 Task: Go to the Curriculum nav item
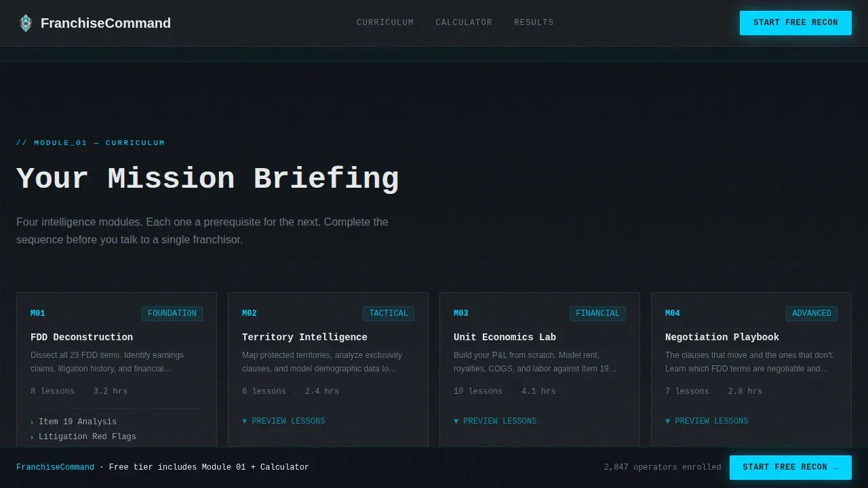(385, 22)
